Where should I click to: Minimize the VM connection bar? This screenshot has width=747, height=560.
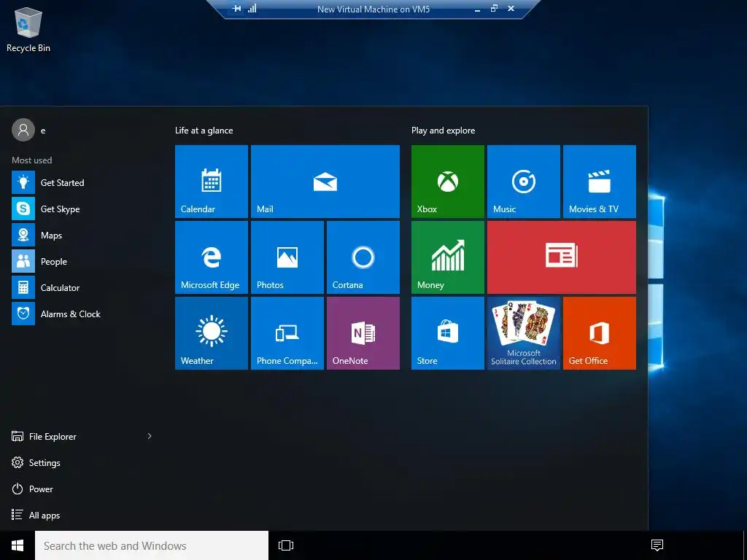pyautogui.click(x=477, y=9)
